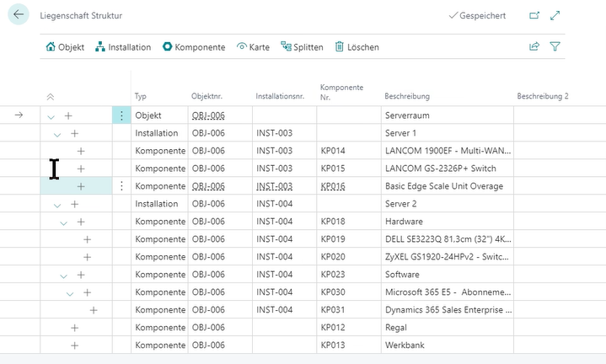Toggle the filter pane icon
Screen dimensions: 606x364
pyautogui.click(x=555, y=46)
